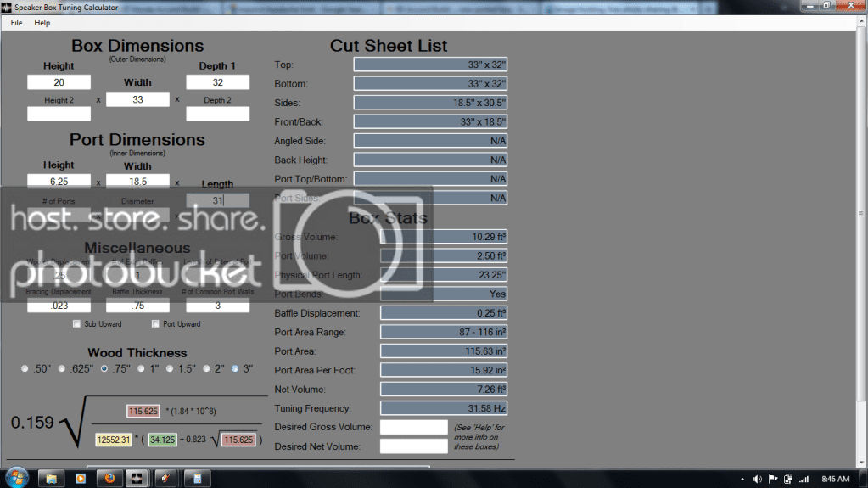Select the .625" wood thickness option

pos(61,368)
